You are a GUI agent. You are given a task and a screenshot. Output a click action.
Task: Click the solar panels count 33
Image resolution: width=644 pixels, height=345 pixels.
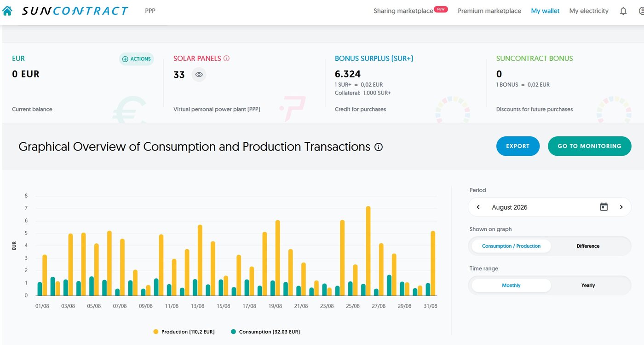pyautogui.click(x=179, y=75)
